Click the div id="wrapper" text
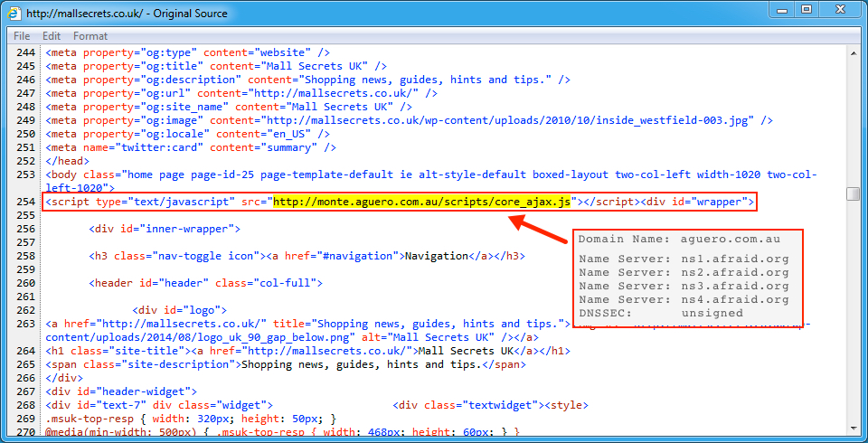 [697, 202]
